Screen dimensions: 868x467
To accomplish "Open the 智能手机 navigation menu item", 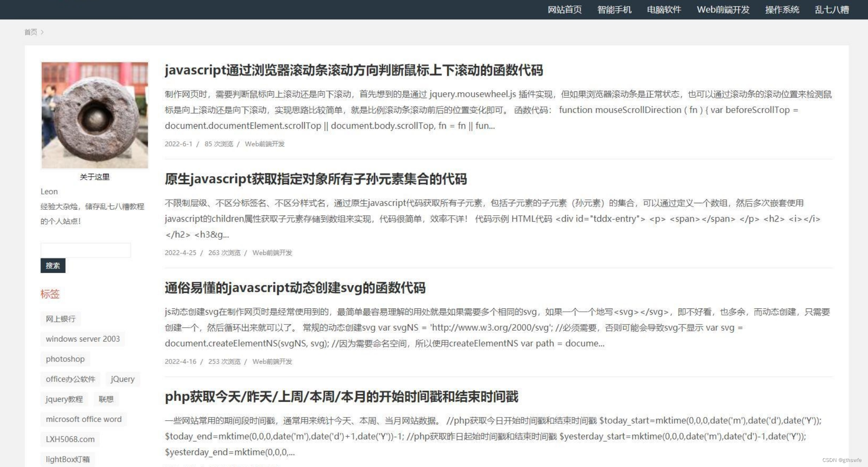I will pyautogui.click(x=614, y=10).
